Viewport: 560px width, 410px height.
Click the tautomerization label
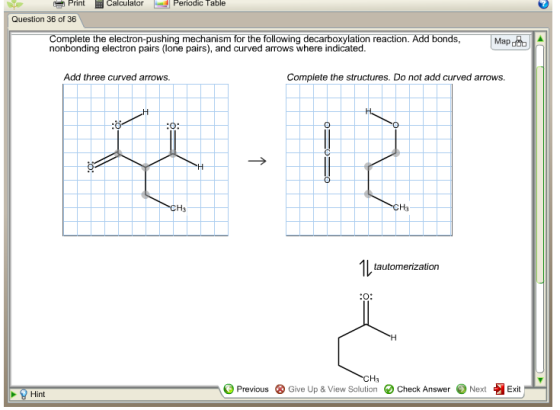pyautogui.click(x=406, y=267)
